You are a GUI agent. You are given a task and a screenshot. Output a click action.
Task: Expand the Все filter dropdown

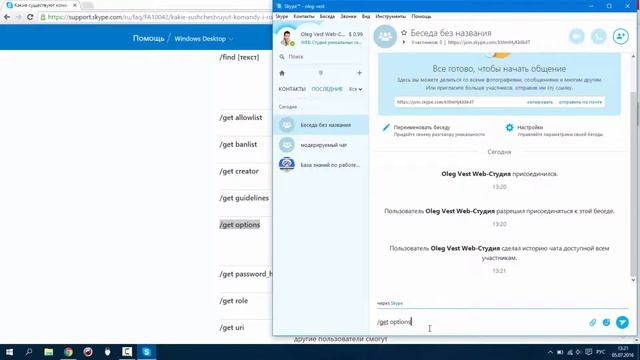click(355, 89)
